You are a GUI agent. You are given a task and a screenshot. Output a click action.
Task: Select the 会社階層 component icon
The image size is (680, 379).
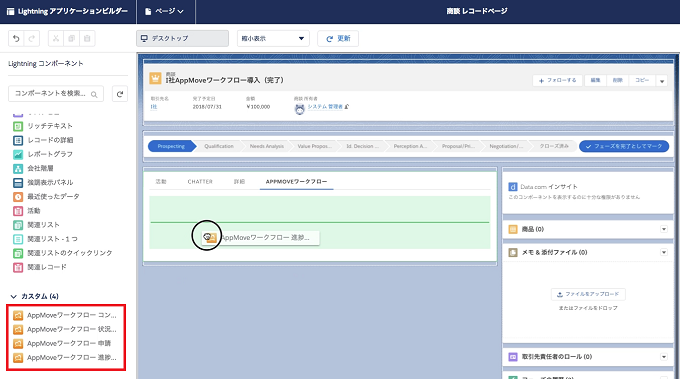(x=18, y=169)
